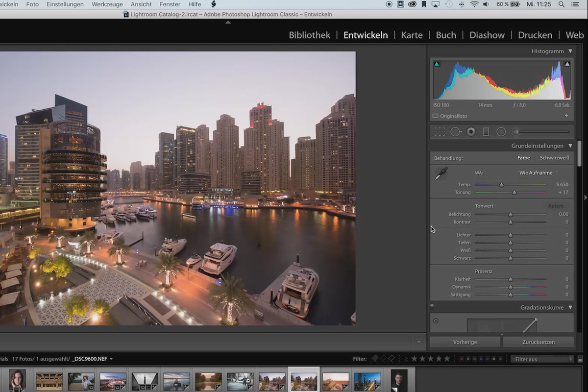Select the red eye correction tool

point(471,132)
